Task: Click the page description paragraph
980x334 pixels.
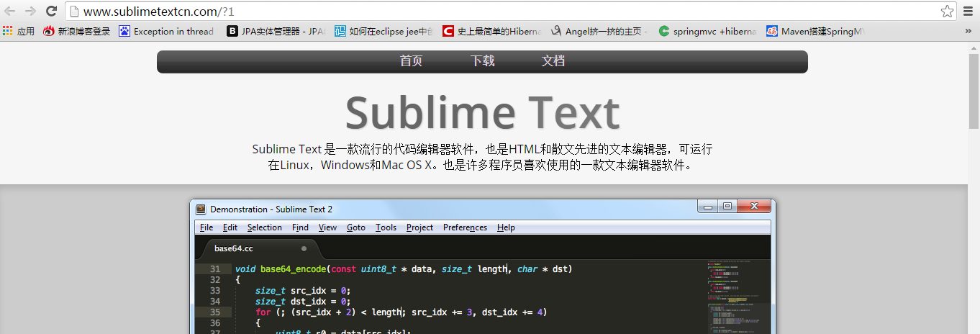Action: coord(482,157)
